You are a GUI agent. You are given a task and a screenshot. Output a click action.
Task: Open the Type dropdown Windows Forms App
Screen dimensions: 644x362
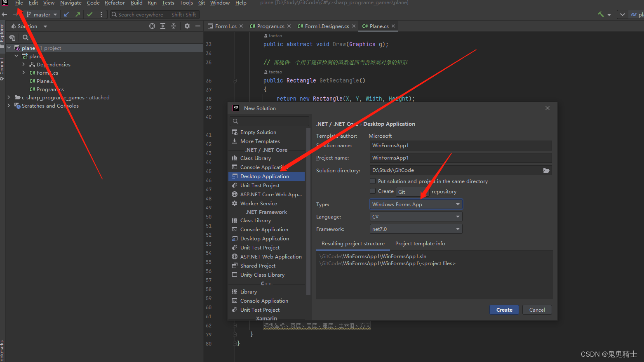tap(416, 204)
